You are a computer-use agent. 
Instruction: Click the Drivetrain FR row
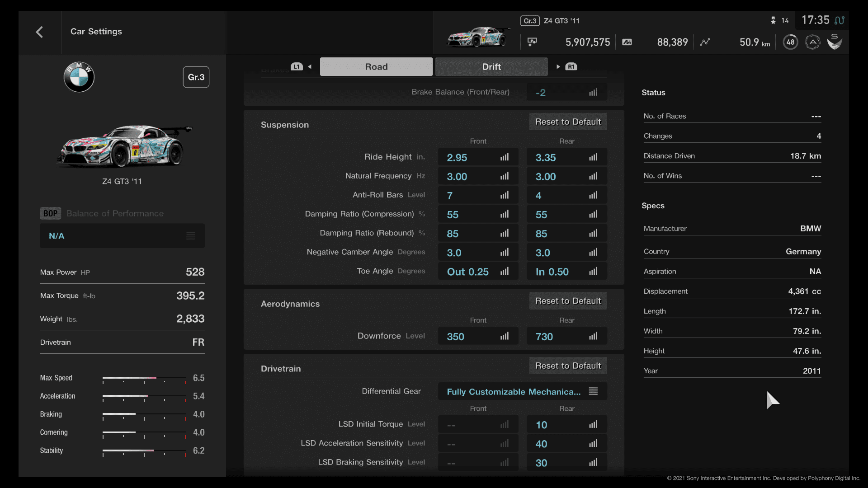pos(123,342)
